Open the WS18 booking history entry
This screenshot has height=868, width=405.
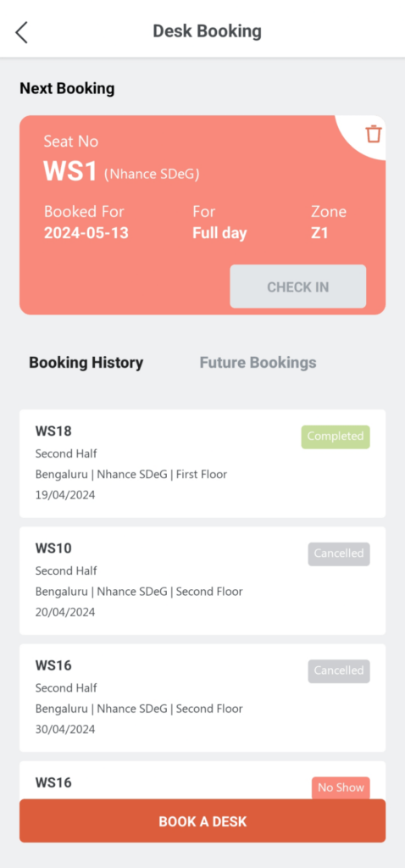202,464
